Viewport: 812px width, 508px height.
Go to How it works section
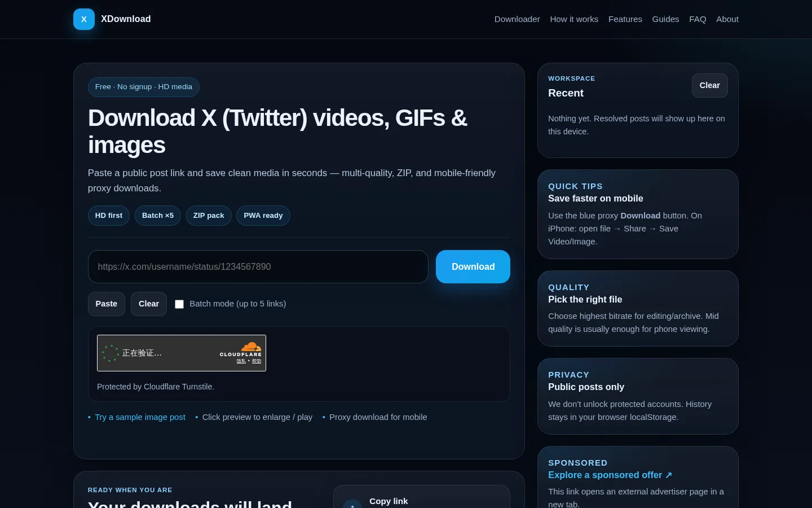click(x=574, y=19)
